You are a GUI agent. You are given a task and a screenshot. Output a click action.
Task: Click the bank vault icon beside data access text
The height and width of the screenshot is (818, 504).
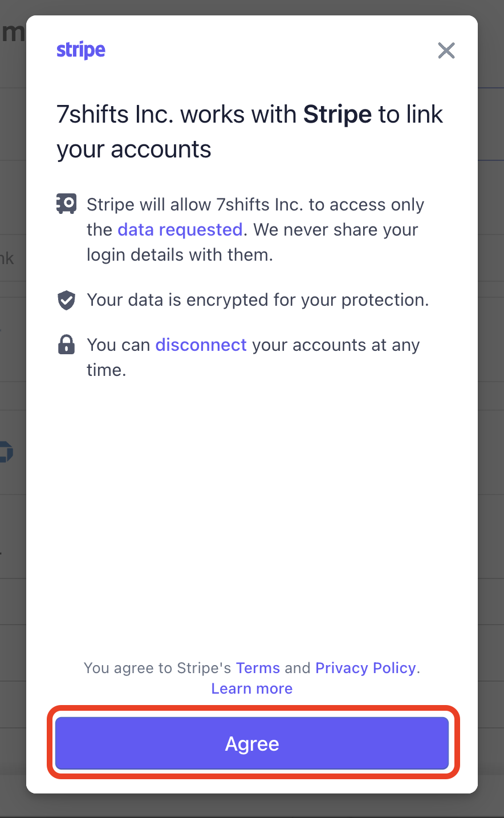pos(67,204)
